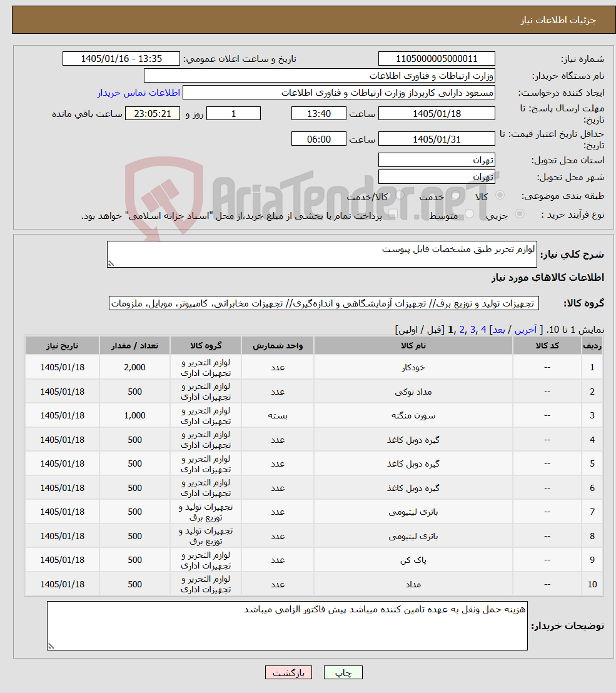The width and height of the screenshot is (616, 693).
Task: Click the بازگشت (back) button
Action: (288, 672)
